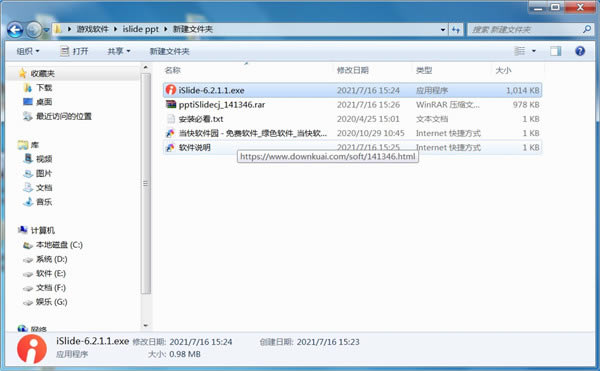
Task: Click the magnifier search icon
Action: pos(587,29)
